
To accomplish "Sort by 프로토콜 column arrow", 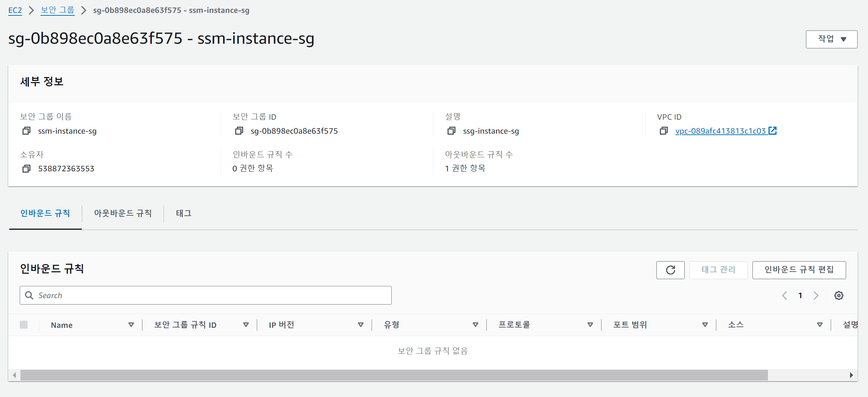I will click(590, 325).
